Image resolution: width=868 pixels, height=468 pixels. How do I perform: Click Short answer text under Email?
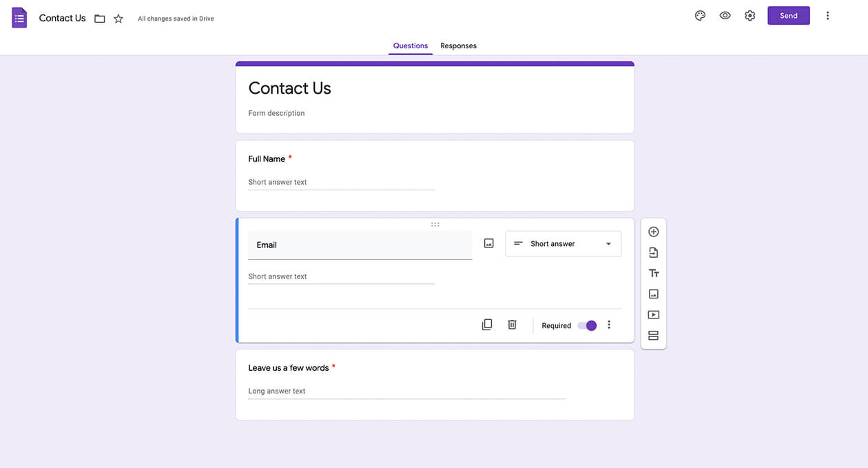(x=278, y=276)
